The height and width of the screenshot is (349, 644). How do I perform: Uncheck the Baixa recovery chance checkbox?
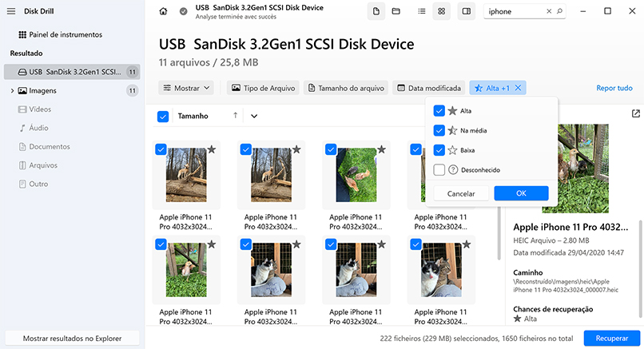pos(439,149)
